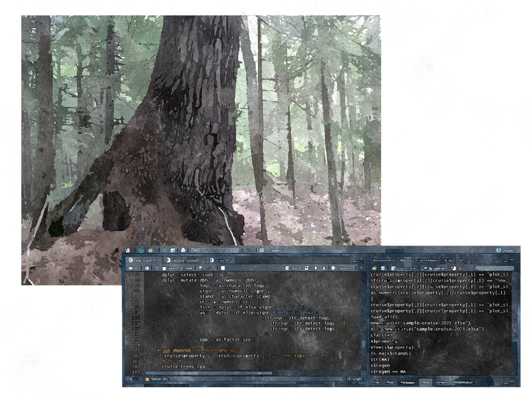The image size is (532, 399).
Task: Switch to the Environment tab
Action: 383,260
